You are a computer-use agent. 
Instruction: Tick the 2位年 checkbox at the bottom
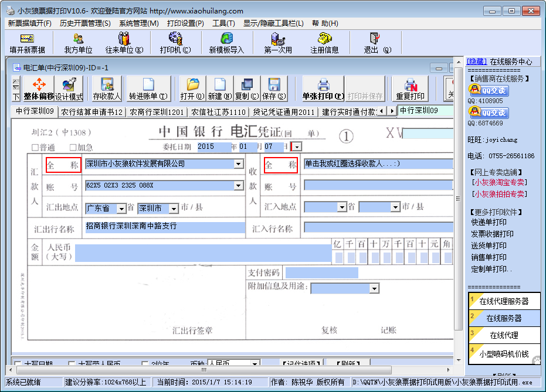click(x=145, y=364)
